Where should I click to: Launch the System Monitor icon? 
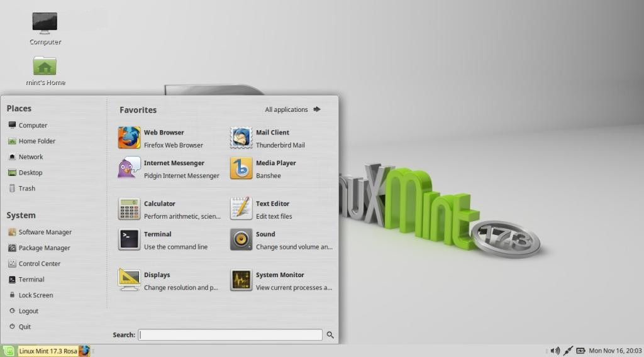(x=241, y=280)
